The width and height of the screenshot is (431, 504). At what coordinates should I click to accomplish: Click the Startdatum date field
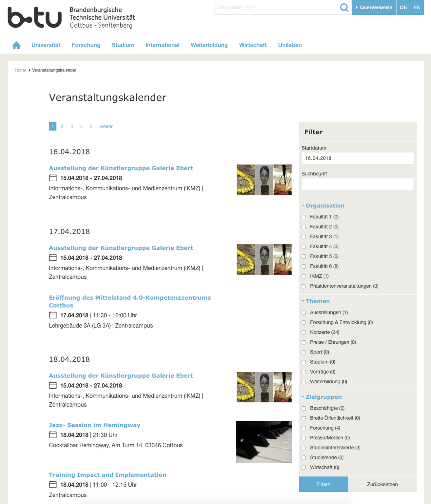[x=357, y=158]
